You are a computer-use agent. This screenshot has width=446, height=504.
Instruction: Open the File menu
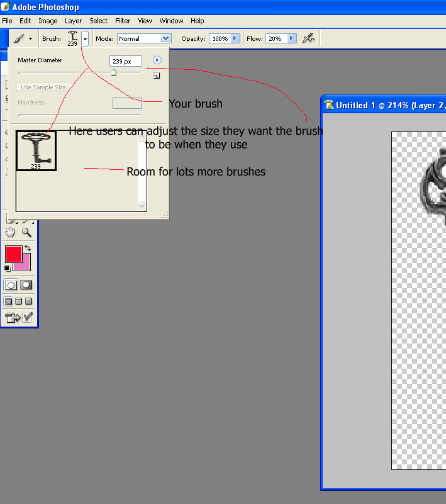click(7, 21)
